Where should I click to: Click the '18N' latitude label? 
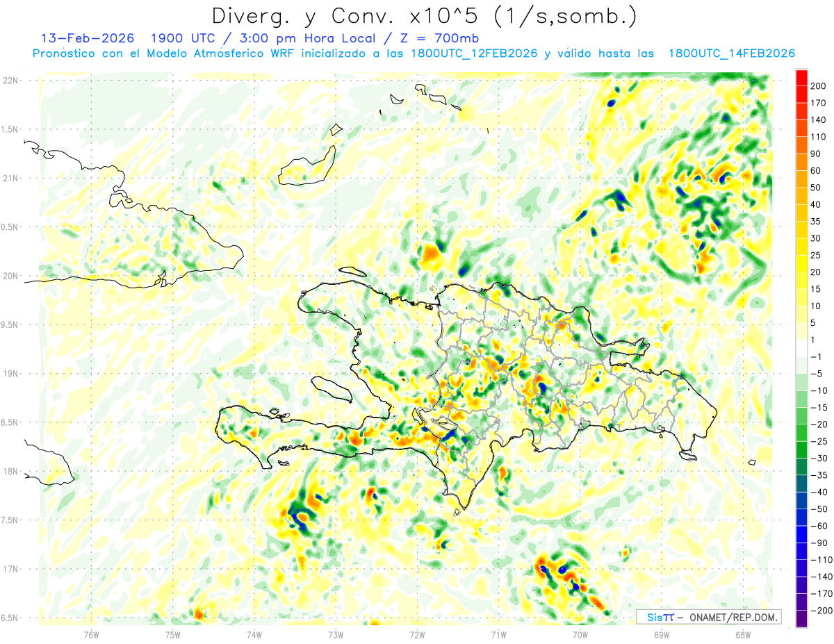coord(10,471)
